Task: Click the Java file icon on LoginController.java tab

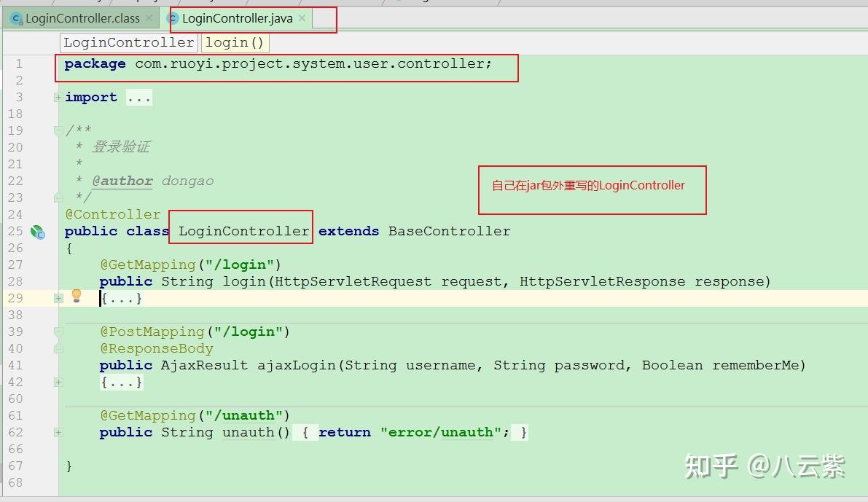Action: 173,19
